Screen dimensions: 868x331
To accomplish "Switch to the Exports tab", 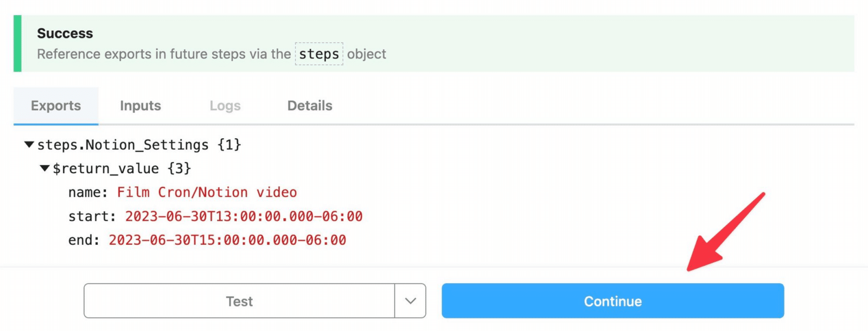I will [x=56, y=106].
